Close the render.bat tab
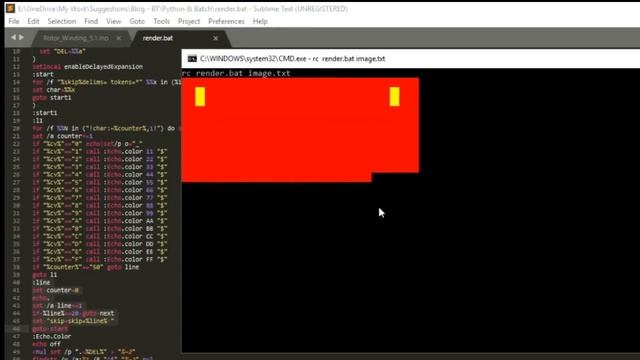 (216, 38)
